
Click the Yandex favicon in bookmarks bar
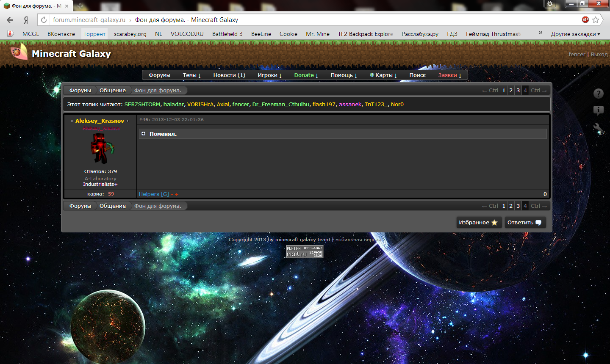click(x=11, y=33)
